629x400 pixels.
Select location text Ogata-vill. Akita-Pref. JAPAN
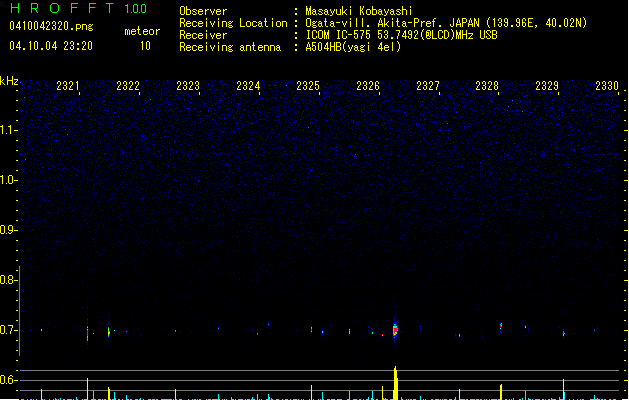(394, 23)
